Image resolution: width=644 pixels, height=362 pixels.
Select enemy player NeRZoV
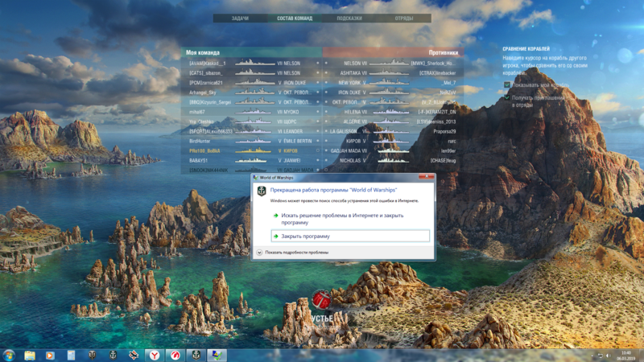coord(448,93)
